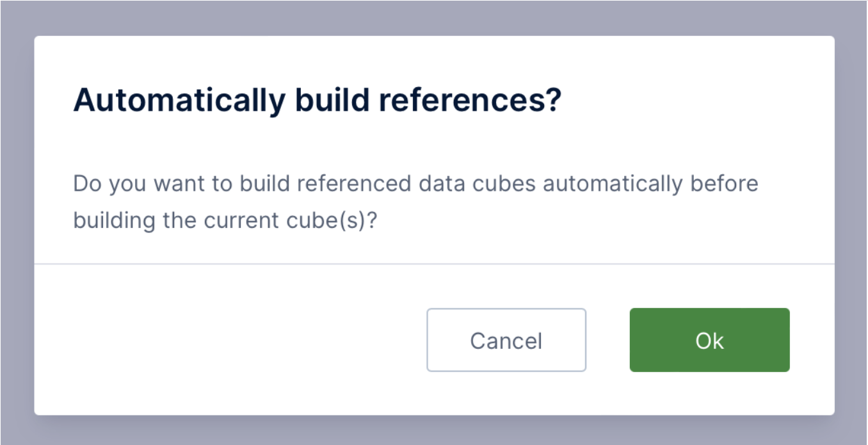This screenshot has height=445, width=868.
Task: Confirm building referenced data cubes automatically
Action: 709,340
